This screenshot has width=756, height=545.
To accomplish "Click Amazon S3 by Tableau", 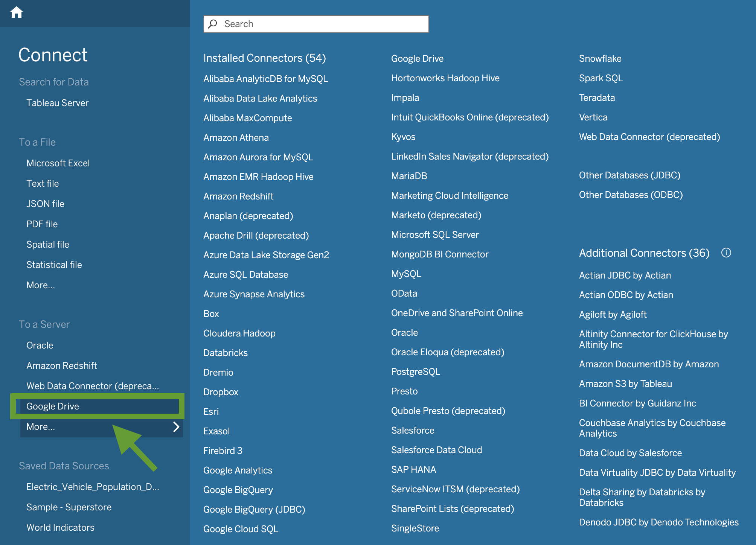I will click(625, 384).
